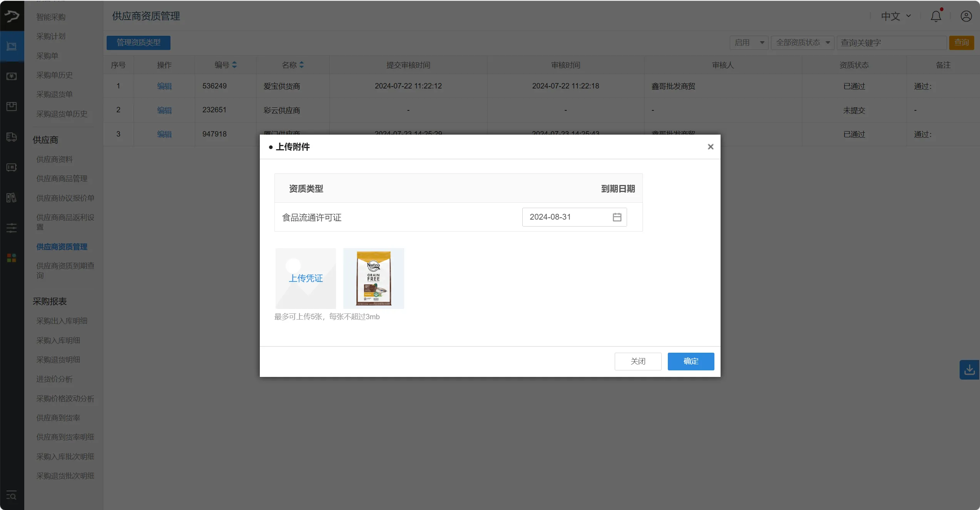Click the colorful four-squares sidebar icon
The height and width of the screenshot is (510, 980).
click(12, 258)
